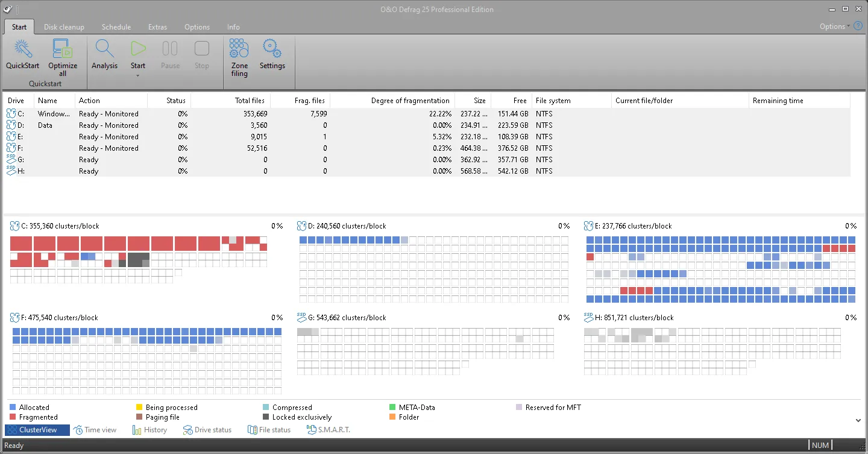Open the Schedule ribbon tab

tap(116, 27)
